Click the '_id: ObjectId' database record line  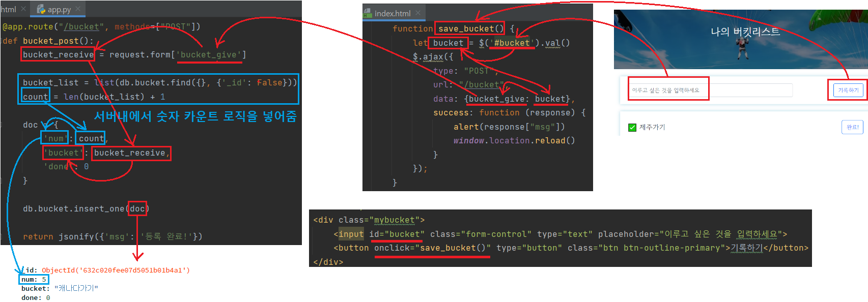106,270
